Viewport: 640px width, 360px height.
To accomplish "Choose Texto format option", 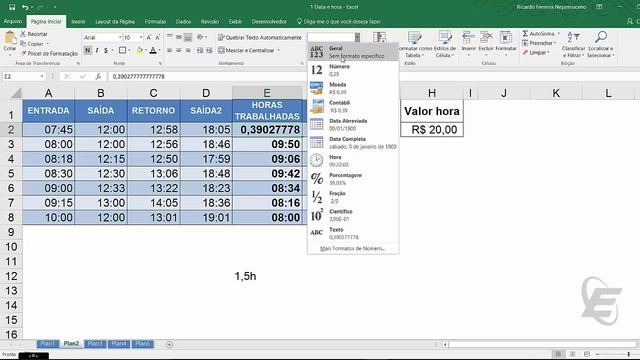I will (353, 233).
